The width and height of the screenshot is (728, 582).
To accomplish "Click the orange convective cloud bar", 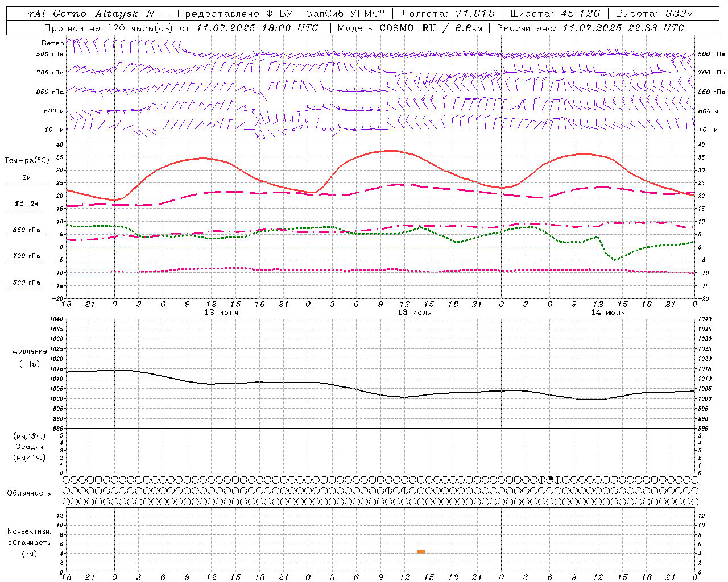I will pyautogui.click(x=421, y=551).
